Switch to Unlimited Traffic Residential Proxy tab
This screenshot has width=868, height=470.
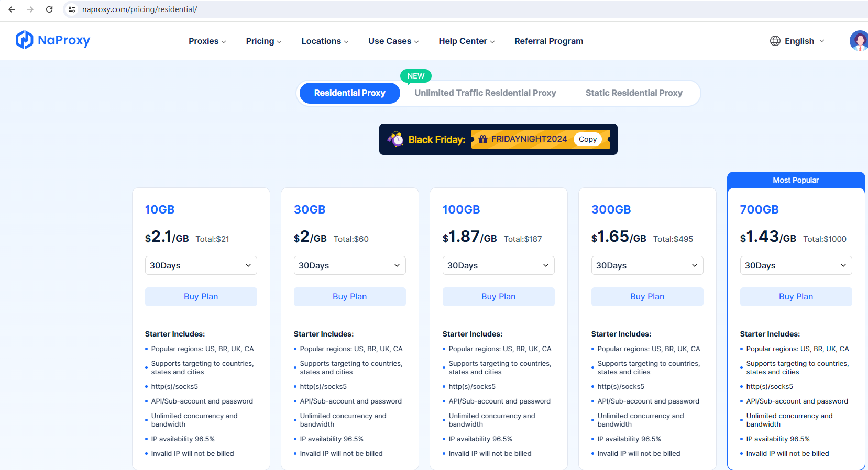[x=485, y=93]
